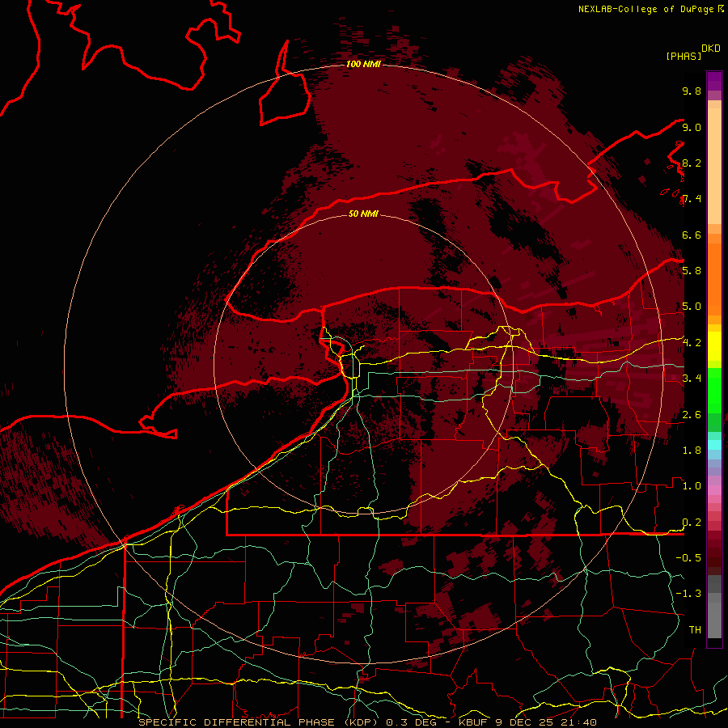The width and height of the screenshot is (728, 728).
Task: Click the 5.8 scale value
Action: (x=692, y=271)
